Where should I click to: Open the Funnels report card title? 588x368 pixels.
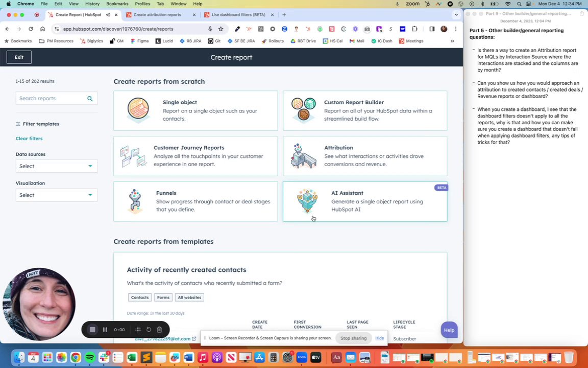[x=166, y=193]
